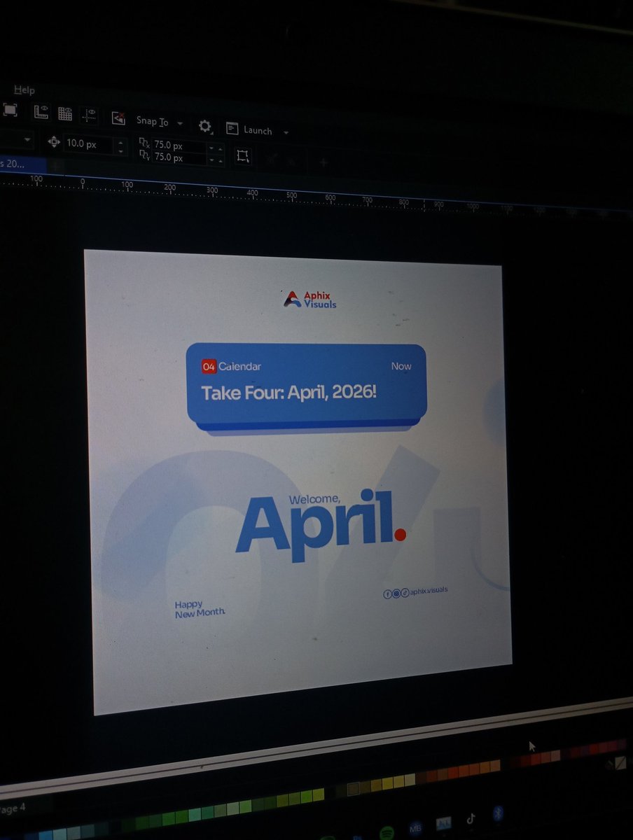Select the 'Take Four: April, 2026!' text

click(x=288, y=392)
